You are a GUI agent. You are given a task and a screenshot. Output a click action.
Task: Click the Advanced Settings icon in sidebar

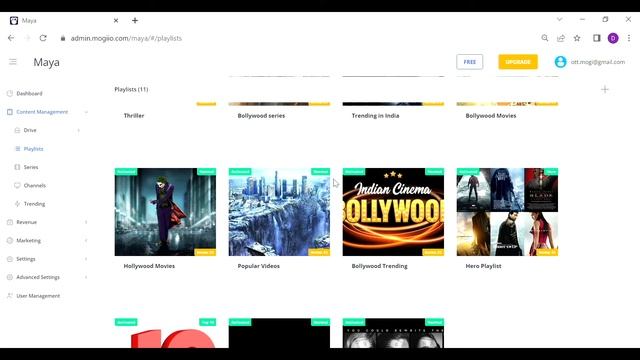tap(10, 277)
